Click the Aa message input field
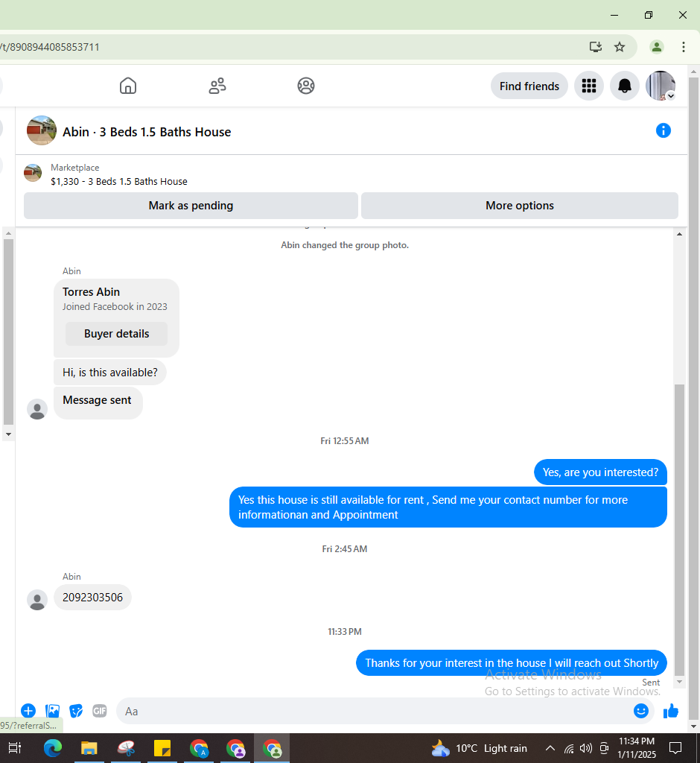 tap(375, 712)
